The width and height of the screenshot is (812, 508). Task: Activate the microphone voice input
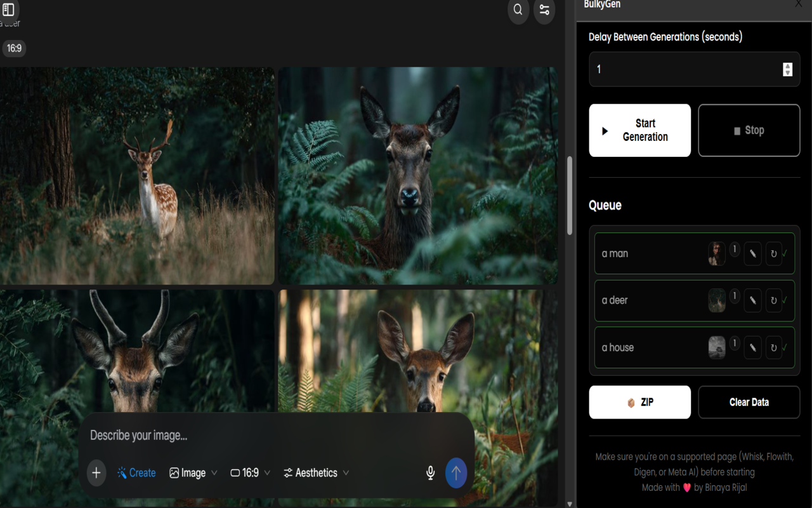point(430,472)
